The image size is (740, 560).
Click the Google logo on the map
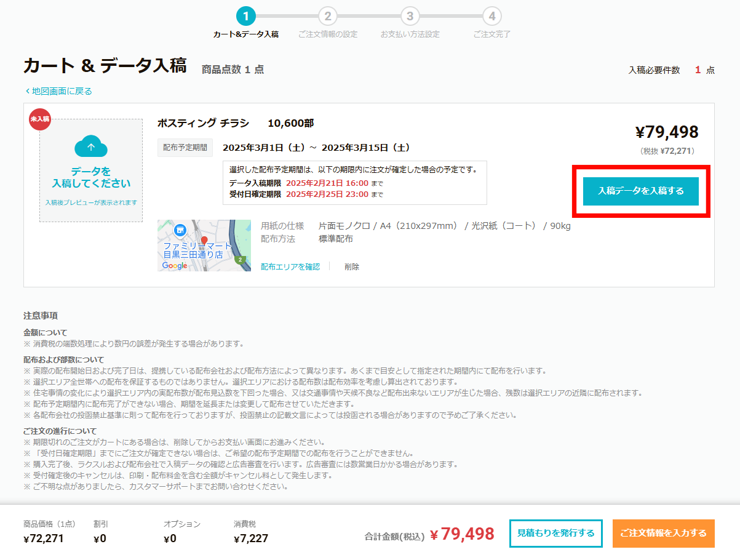pyautogui.click(x=175, y=266)
